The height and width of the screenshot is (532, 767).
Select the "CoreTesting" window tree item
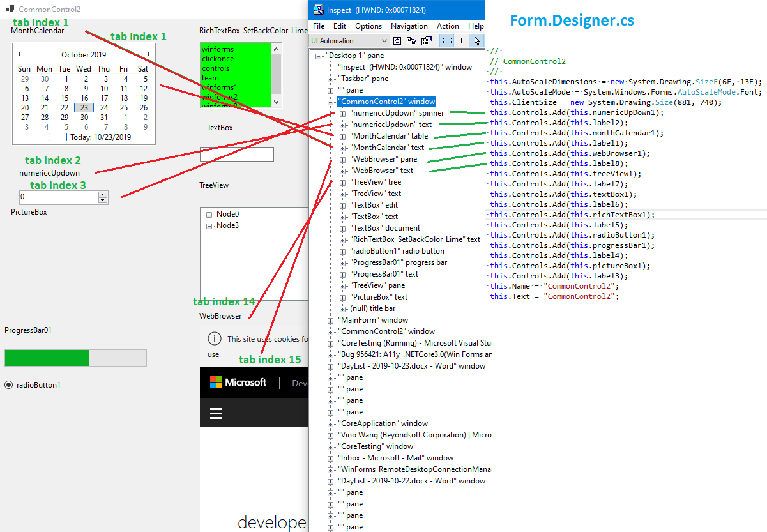[376, 446]
